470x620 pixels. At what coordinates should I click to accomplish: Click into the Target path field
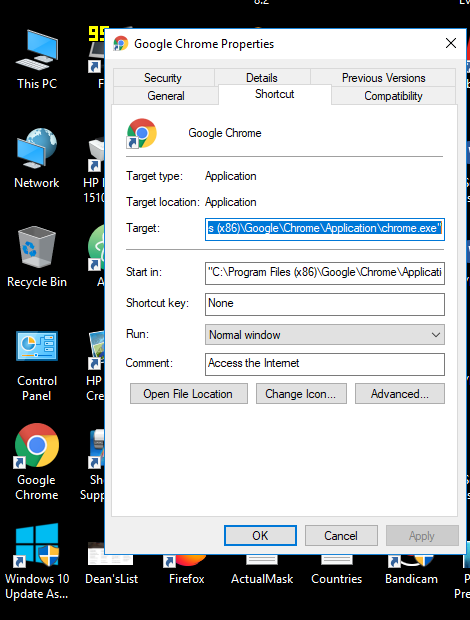[x=325, y=229]
